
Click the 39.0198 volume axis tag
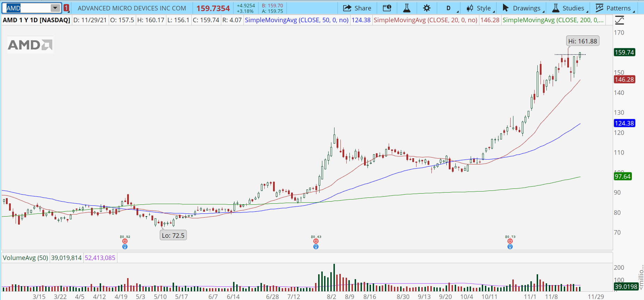tap(626, 287)
